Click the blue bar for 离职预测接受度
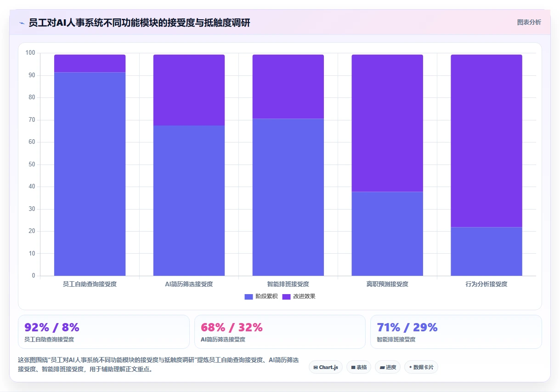 [x=387, y=233]
